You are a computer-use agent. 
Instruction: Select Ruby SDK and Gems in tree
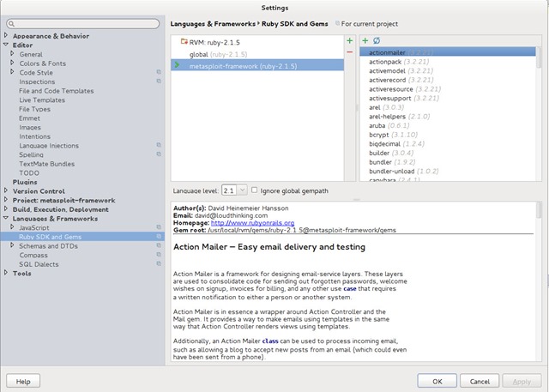[82, 237]
